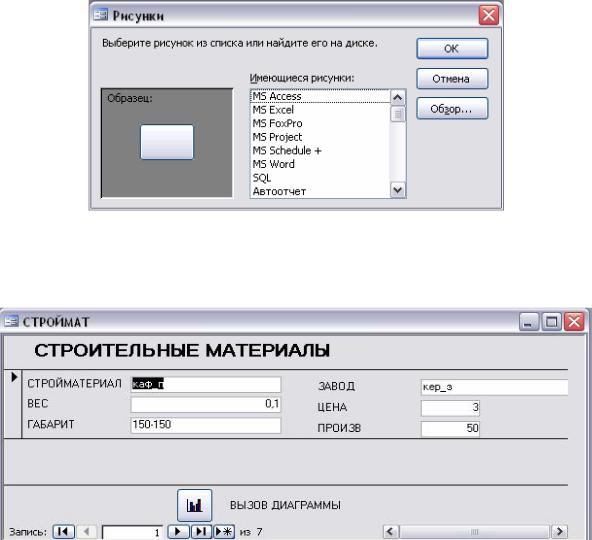592x540 pixels.
Task: Jump to the last record
Action: [201, 532]
